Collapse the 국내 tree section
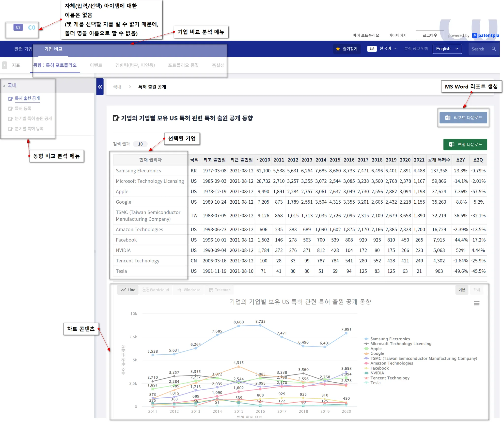 (4, 86)
